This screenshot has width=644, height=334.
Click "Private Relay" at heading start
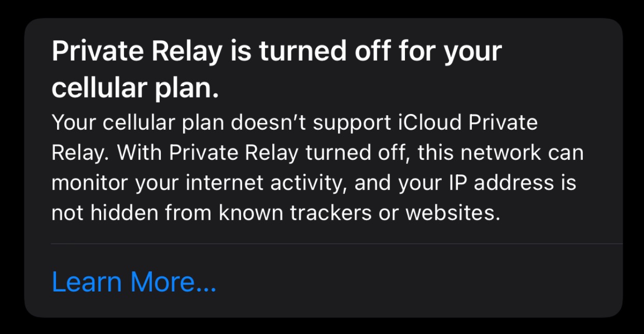click(137, 51)
